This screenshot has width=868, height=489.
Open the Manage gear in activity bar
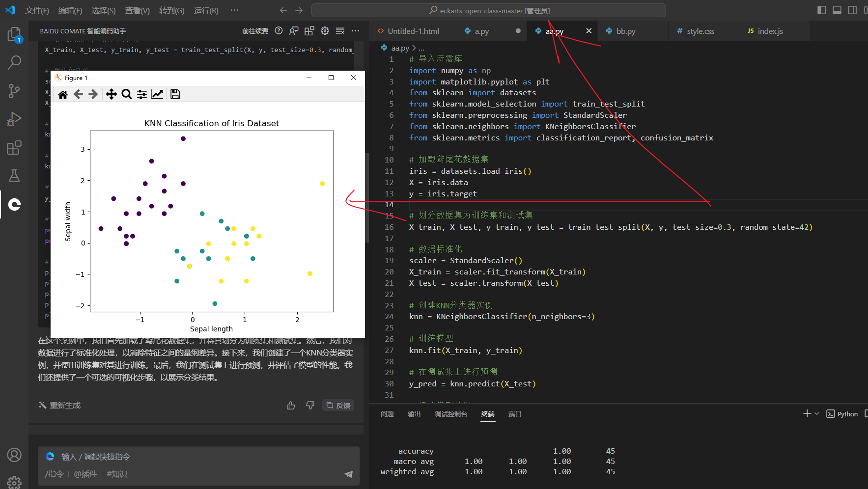point(14,482)
